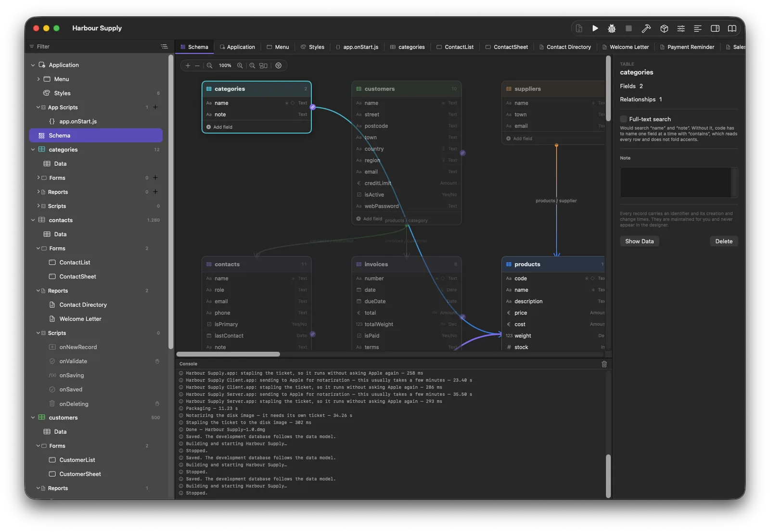Expand Forms under categories
Screen dimensions: 770x532
(38, 178)
